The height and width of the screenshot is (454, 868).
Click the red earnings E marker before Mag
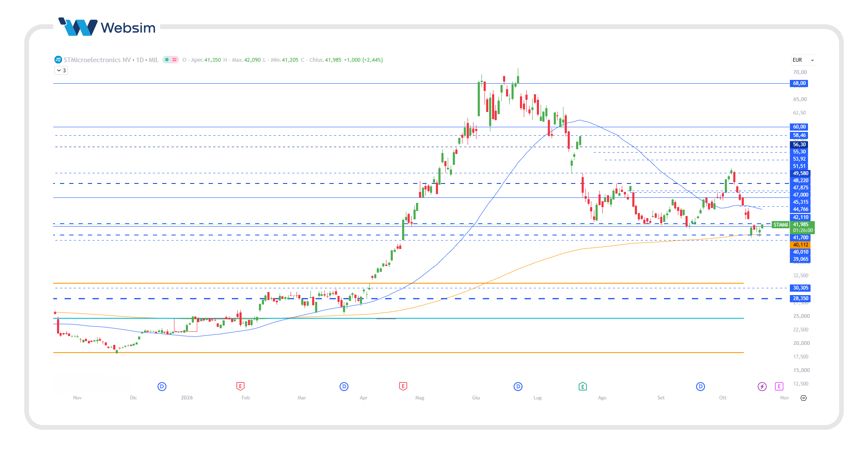(403, 386)
